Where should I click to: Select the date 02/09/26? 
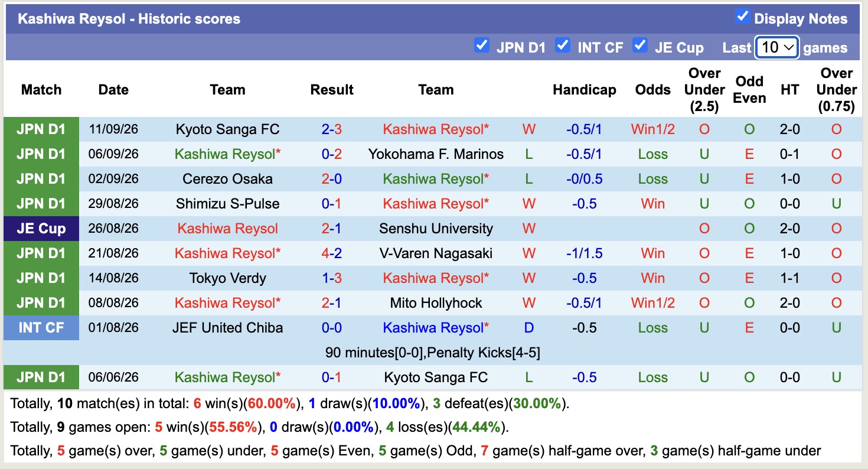click(113, 179)
